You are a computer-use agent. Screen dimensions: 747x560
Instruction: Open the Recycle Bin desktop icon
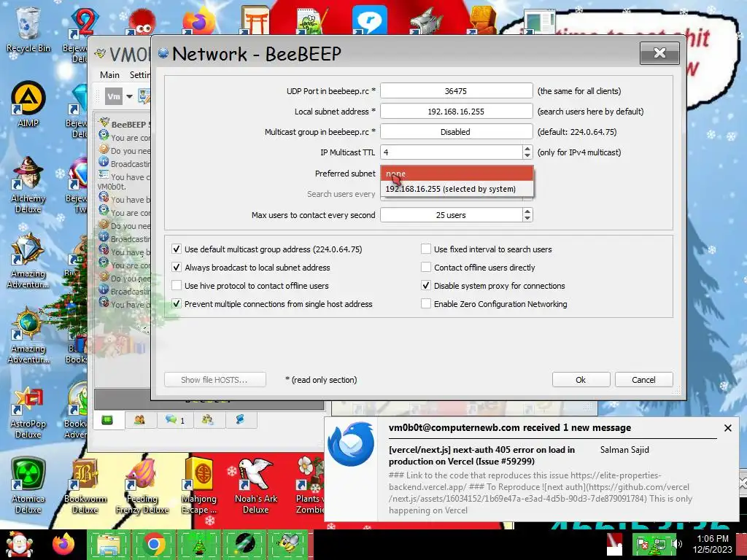pos(28,31)
